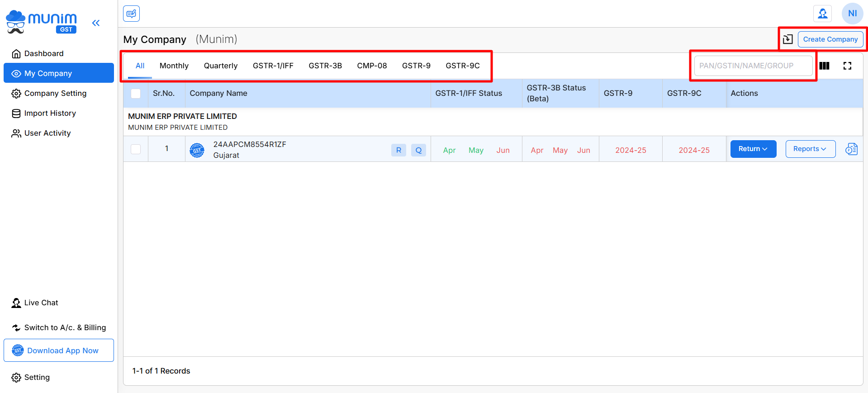Click the import company icon

tap(787, 39)
